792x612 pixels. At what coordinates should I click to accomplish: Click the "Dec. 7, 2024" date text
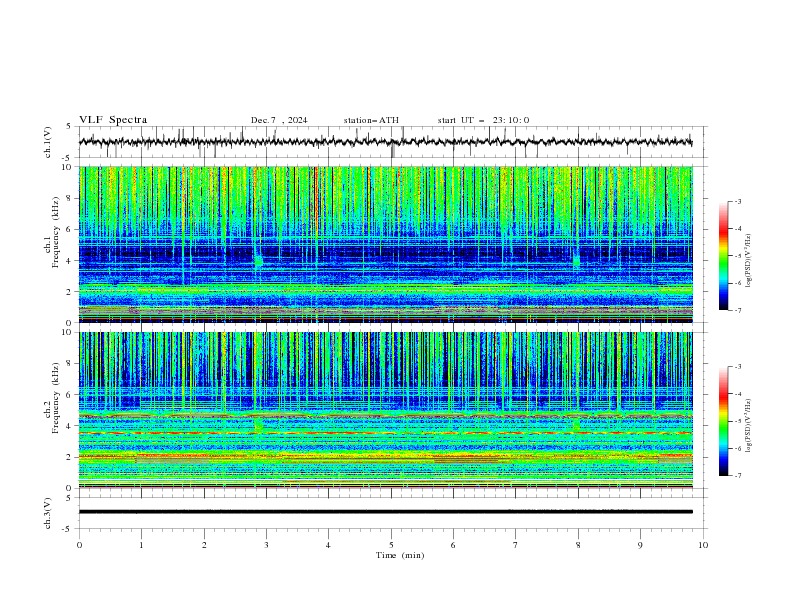point(279,120)
